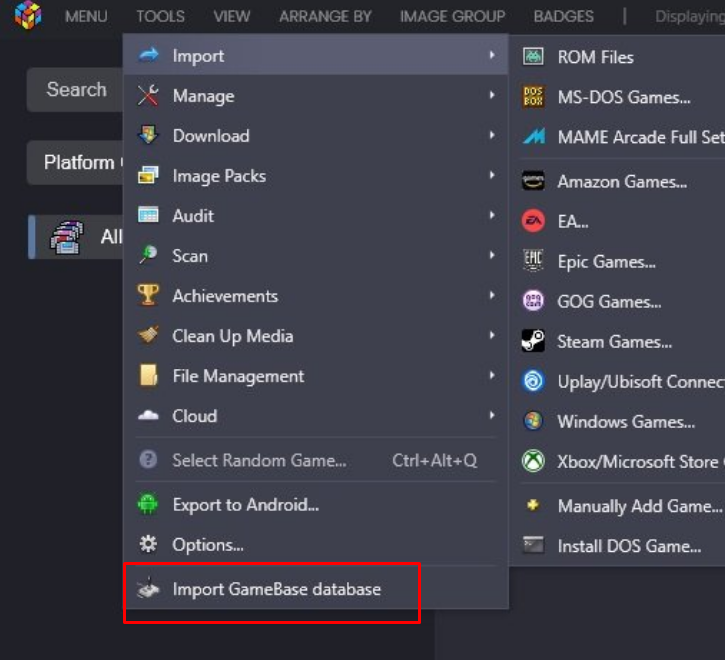
Task: Open the VIEW menu
Action: coord(232,17)
